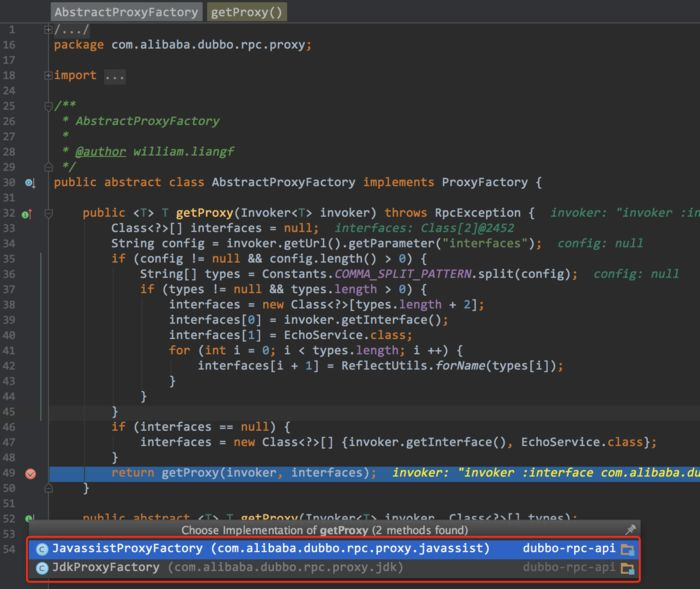Expand the collapsed import block
The width and height of the screenshot is (700, 589).
(x=48, y=75)
